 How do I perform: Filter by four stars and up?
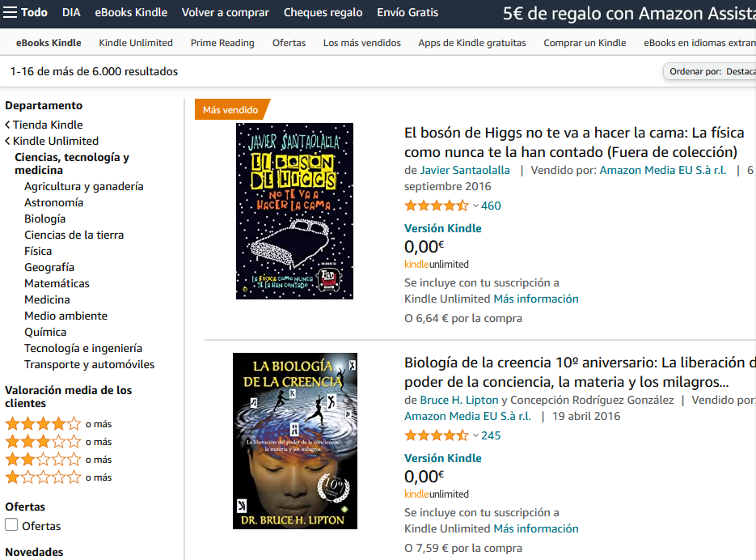click(58, 424)
